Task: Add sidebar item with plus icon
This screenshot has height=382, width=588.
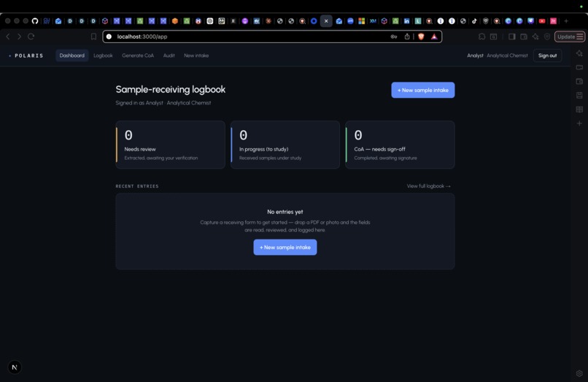Action: 579,123
